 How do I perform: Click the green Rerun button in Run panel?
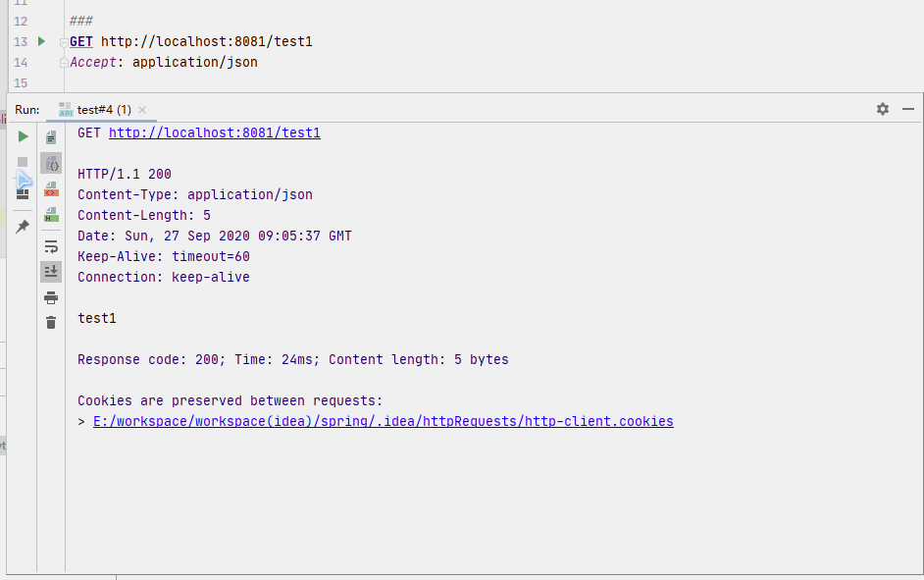point(23,136)
